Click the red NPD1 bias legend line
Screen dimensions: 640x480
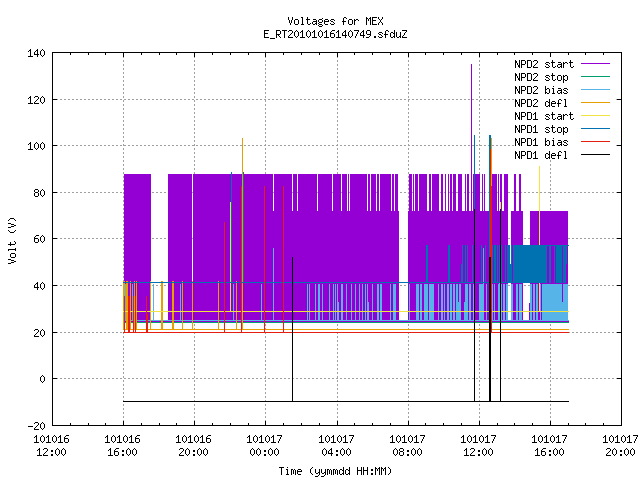pos(595,142)
